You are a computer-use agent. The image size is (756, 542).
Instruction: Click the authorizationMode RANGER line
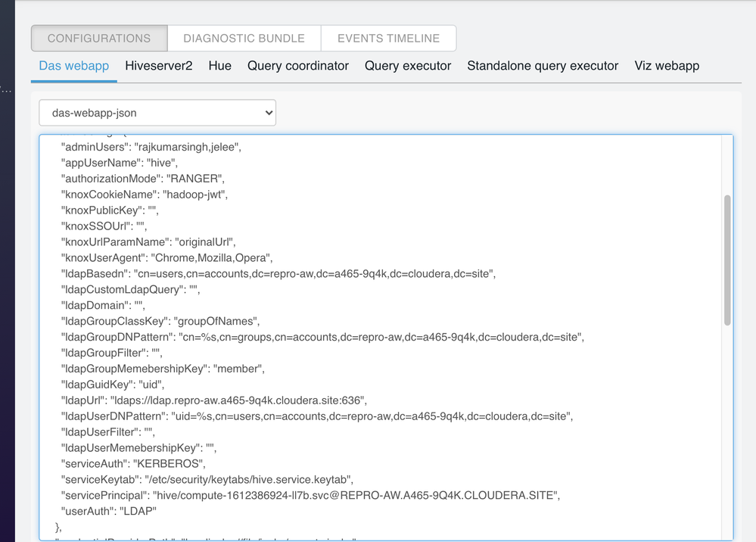142,179
